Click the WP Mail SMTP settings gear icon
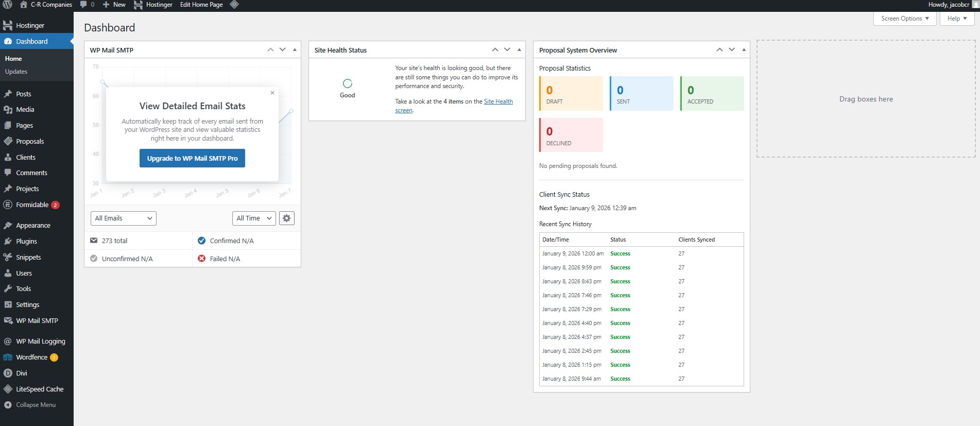Screen dimensions: 980x426 tap(287, 218)
